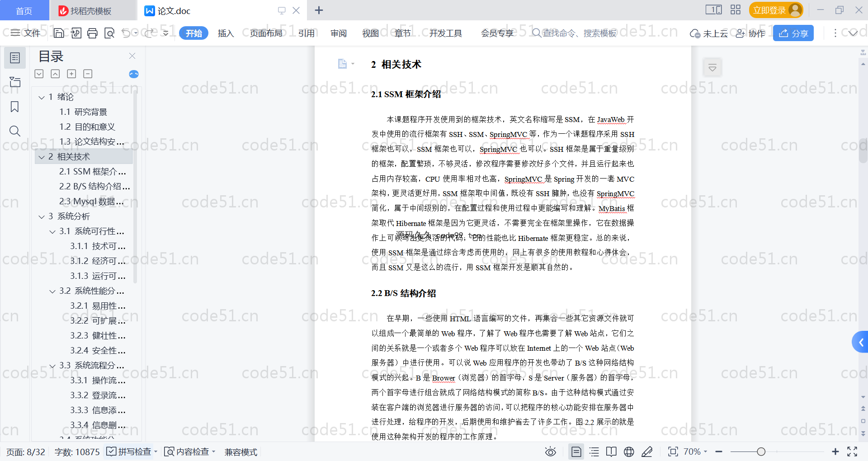Collapse the 2 相关技术 tree node
The image size is (868, 461).
pyautogui.click(x=42, y=157)
